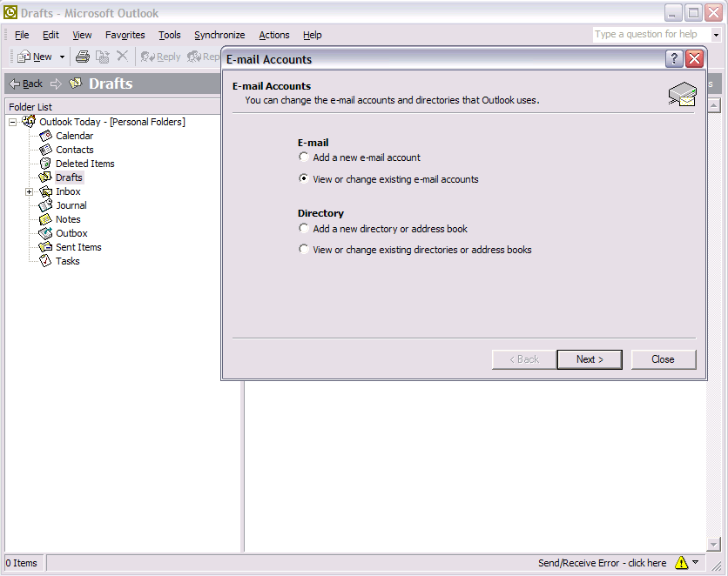This screenshot has width=728, height=576.
Task: Click the Forward arrow navigation icon
Action: click(57, 84)
